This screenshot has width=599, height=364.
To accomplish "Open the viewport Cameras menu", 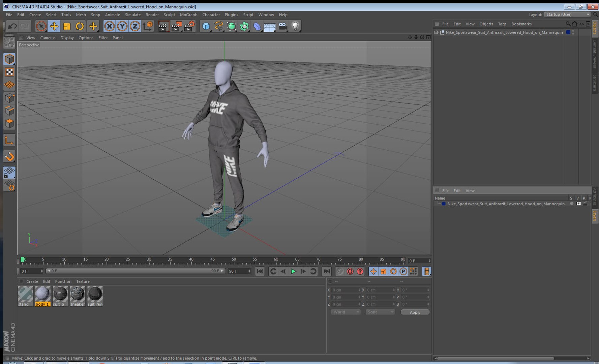I will (x=48, y=38).
